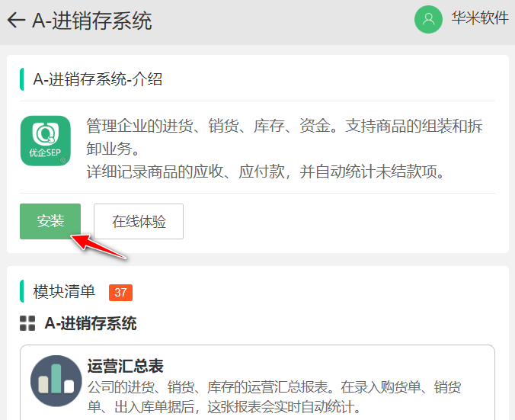Click the description starting 管理企业的进货
The image size is (515, 420).
[x=284, y=149]
